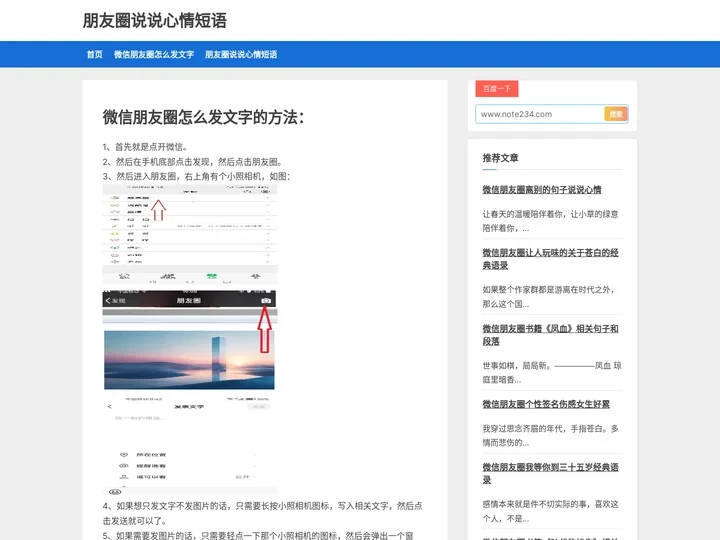Viewport: 720px width, 540px height.
Task: Open article 微信朋友圈个性签名伤感女生好累
Action: point(546,404)
